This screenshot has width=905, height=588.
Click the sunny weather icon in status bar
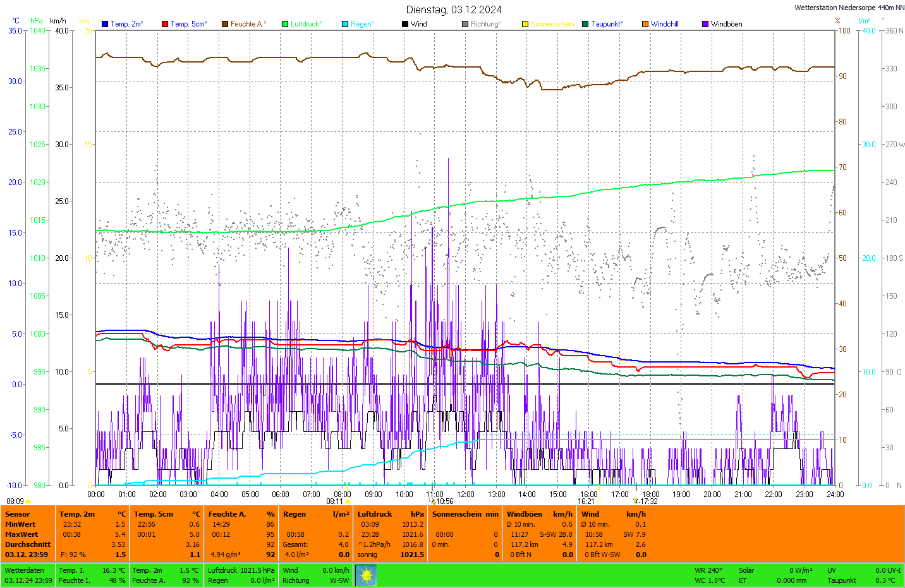pyautogui.click(x=366, y=575)
